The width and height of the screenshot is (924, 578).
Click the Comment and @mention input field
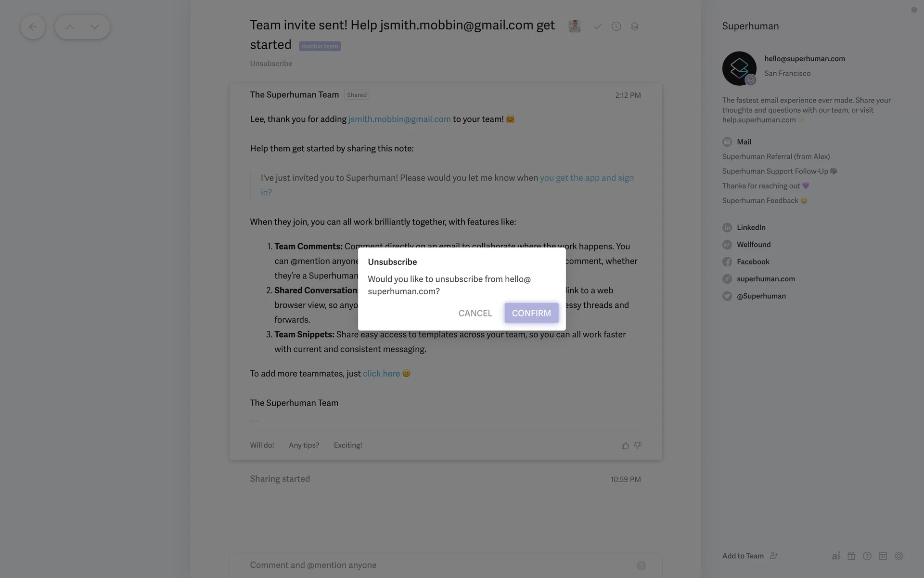(433, 565)
